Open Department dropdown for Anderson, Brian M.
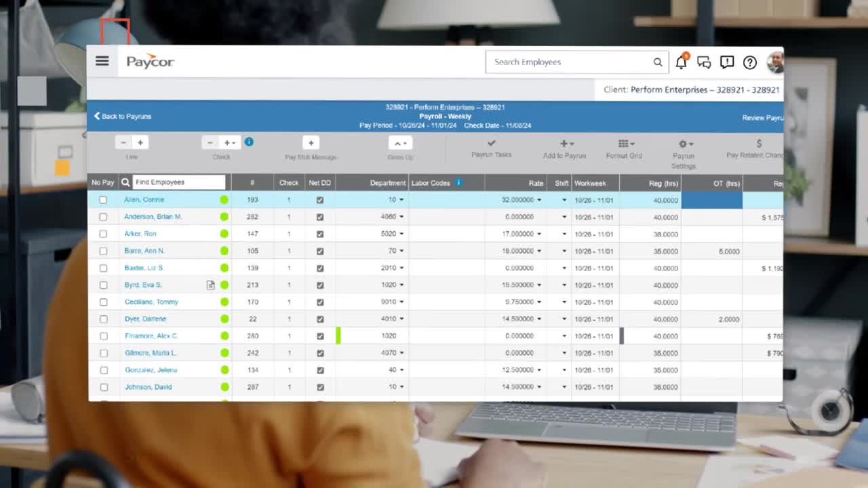Image resolution: width=868 pixels, height=488 pixels. pos(401,217)
